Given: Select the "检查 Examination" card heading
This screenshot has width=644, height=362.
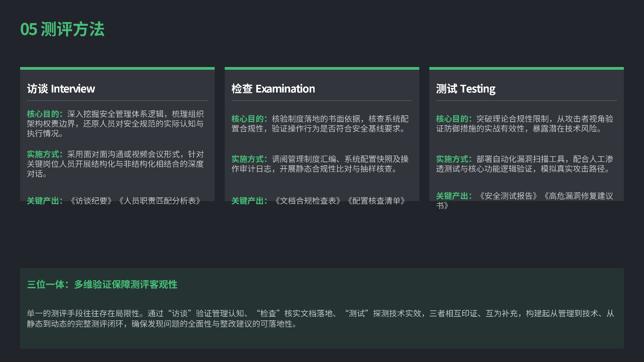Looking at the screenshot, I should click(273, 89).
